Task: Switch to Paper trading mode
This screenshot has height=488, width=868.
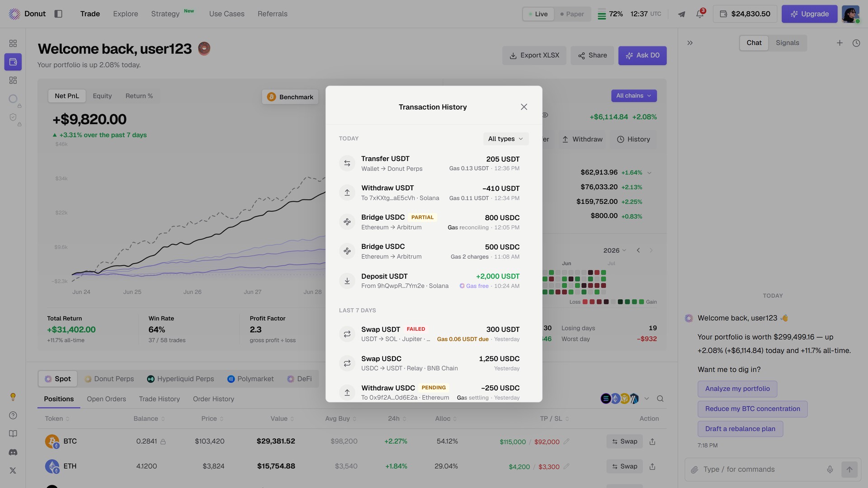Action: click(x=572, y=14)
